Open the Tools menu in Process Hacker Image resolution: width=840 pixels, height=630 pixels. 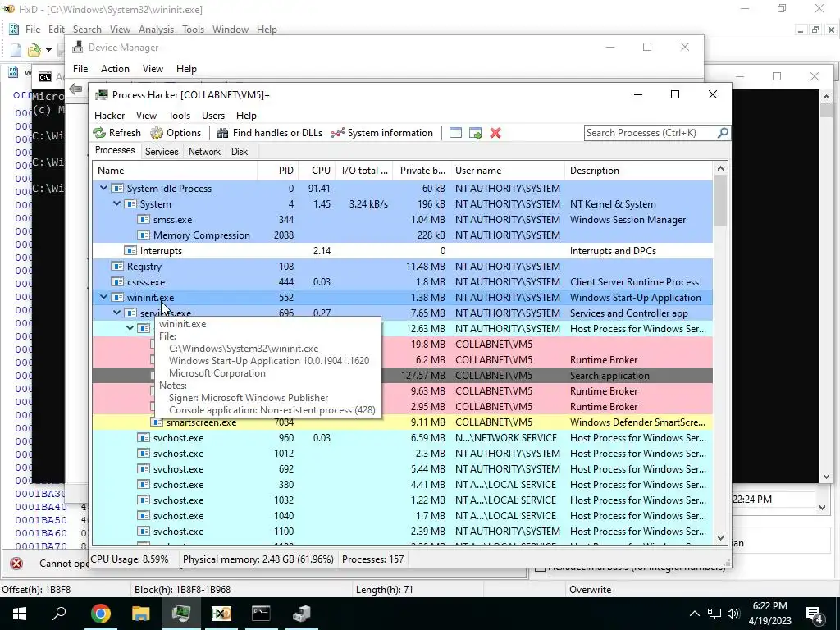coord(179,116)
